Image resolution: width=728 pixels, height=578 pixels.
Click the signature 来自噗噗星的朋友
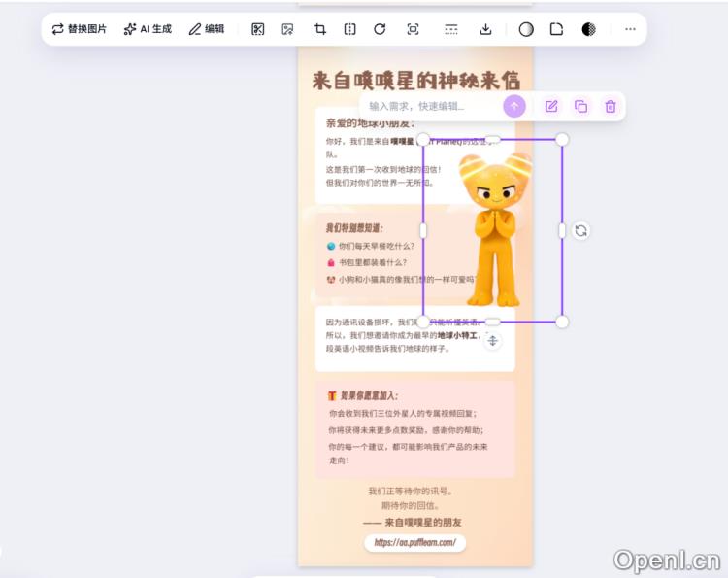pos(423,523)
